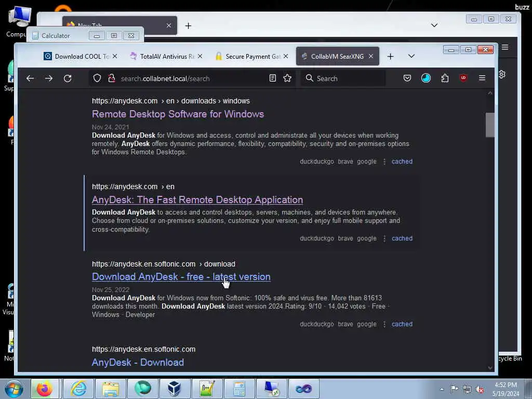The width and height of the screenshot is (532, 399).
Task: Open the muted volume icon in tray
Action: point(480,390)
